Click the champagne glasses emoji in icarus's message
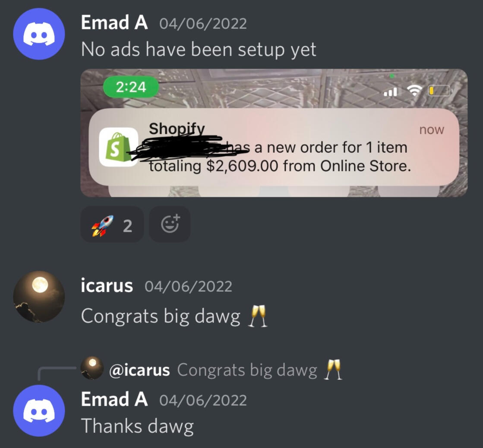 pyautogui.click(x=258, y=316)
